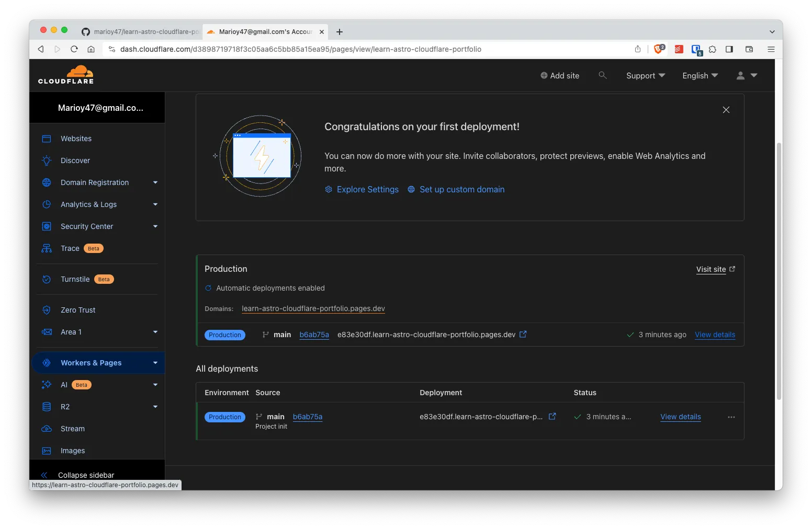Expand Area 1 arrow

click(155, 332)
